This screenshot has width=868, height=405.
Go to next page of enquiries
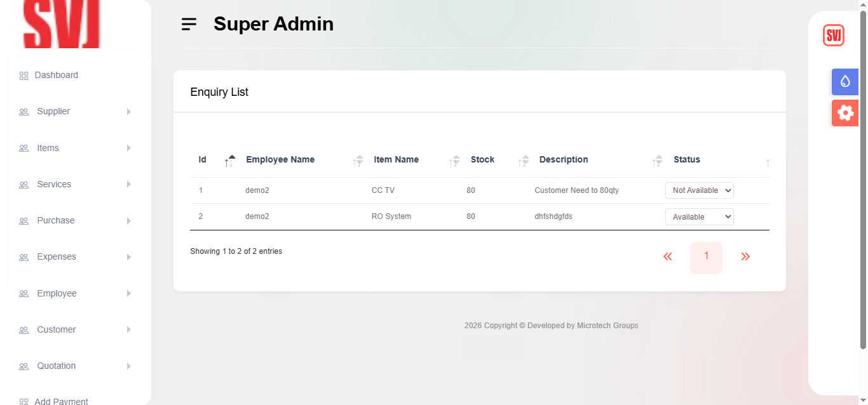click(745, 257)
